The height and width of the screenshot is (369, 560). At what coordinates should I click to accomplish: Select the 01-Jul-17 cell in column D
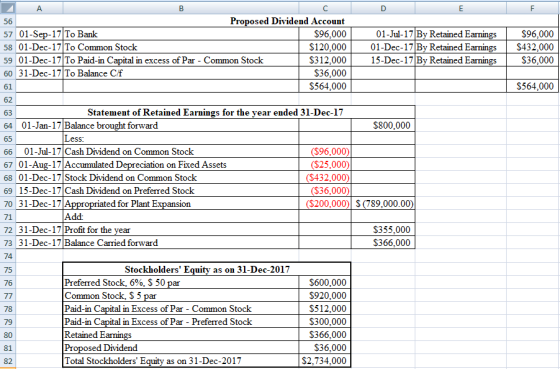click(383, 34)
